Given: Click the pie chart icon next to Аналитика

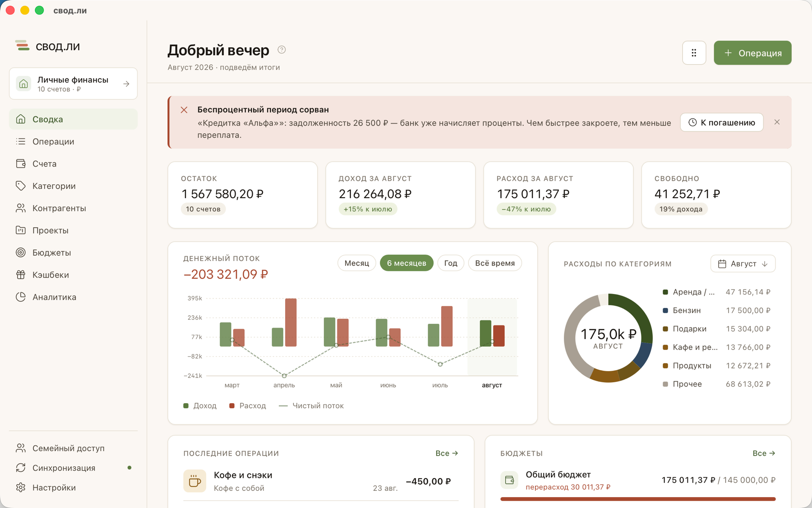Looking at the screenshot, I should (21, 297).
